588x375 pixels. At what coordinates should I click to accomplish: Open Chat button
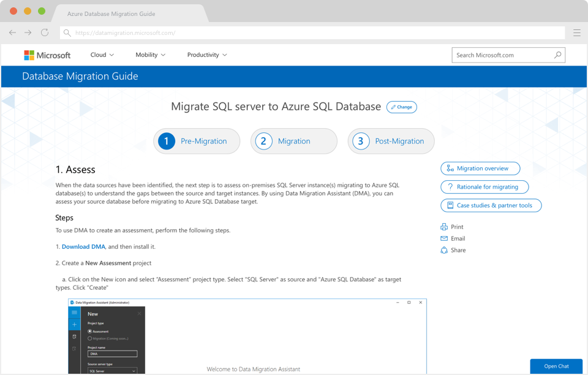tap(556, 366)
